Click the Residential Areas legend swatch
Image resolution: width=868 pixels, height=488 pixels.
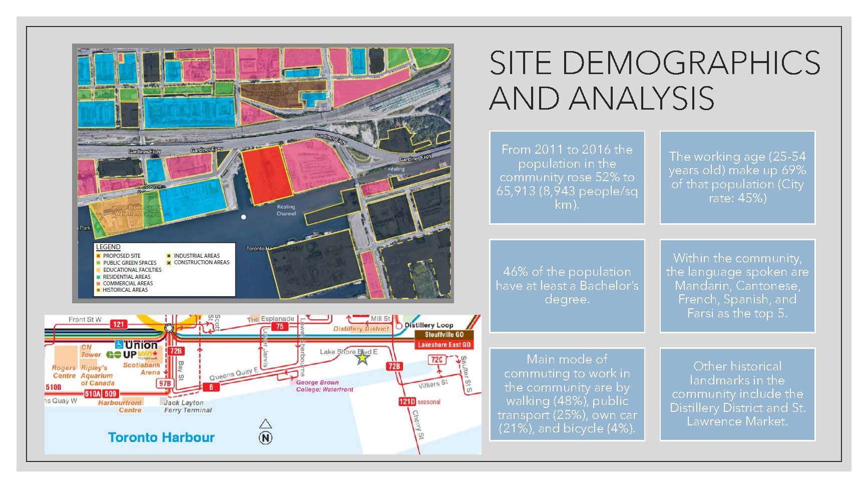99,277
